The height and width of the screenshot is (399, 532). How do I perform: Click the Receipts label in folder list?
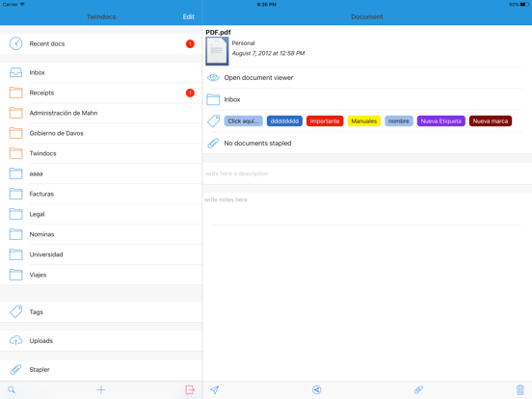41,93
